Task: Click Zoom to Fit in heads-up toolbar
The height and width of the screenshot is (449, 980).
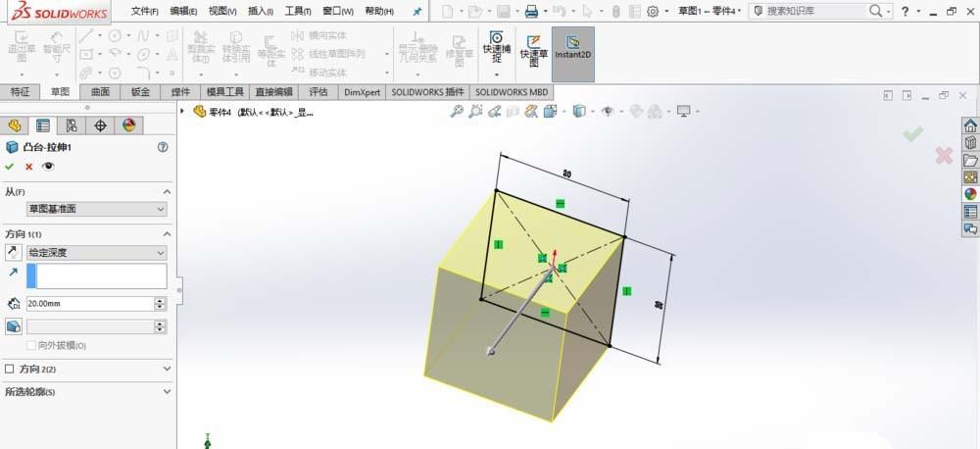Action: pos(458,112)
